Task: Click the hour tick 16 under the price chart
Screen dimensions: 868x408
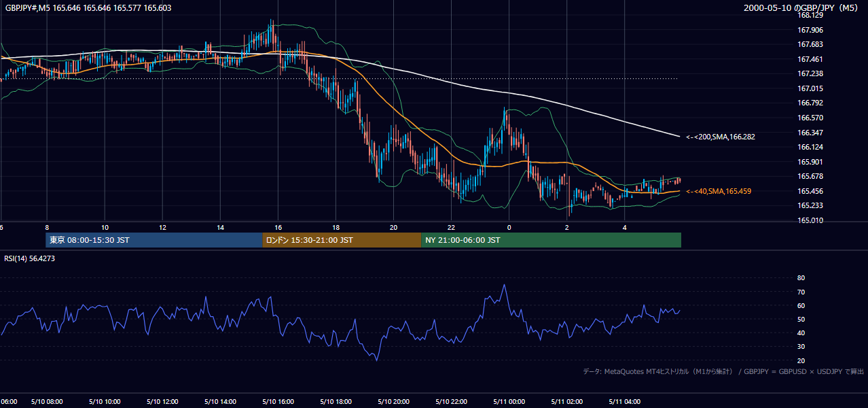Action: pos(278,226)
